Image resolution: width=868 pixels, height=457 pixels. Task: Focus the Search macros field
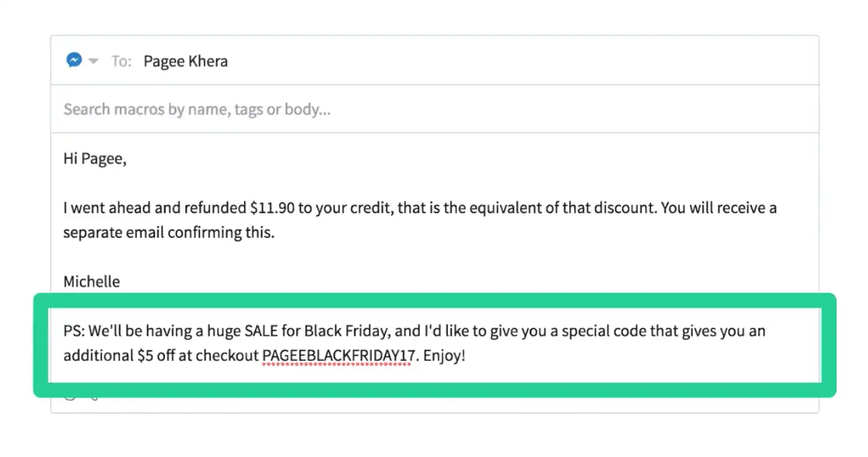tap(435, 109)
